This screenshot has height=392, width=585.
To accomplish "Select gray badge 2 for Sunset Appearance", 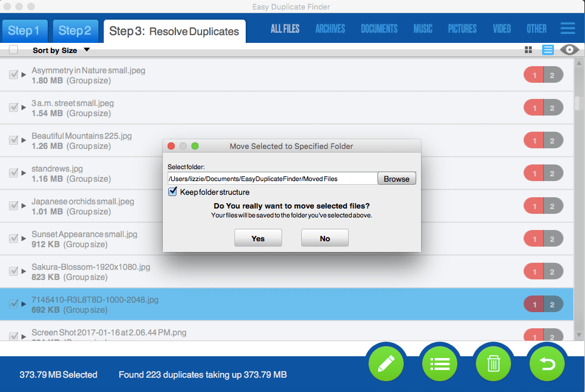I will (x=553, y=239).
